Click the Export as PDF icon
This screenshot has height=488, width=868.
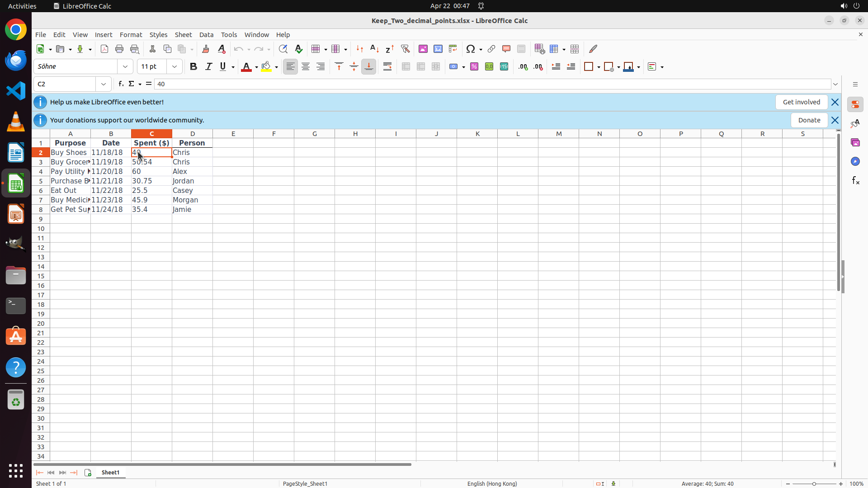[104, 49]
